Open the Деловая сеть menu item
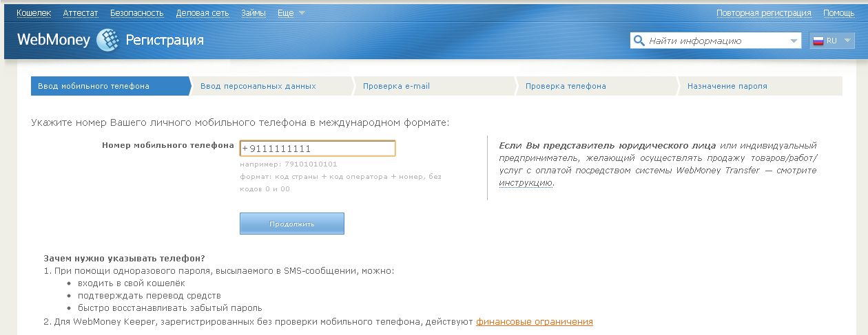This screenshot has height=335, width=868. 203,13
